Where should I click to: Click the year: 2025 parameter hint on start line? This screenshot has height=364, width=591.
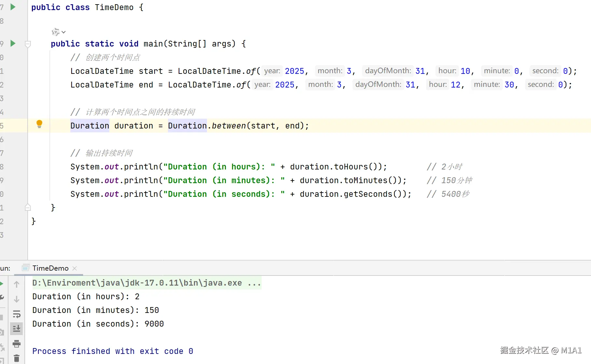point(283,71)
